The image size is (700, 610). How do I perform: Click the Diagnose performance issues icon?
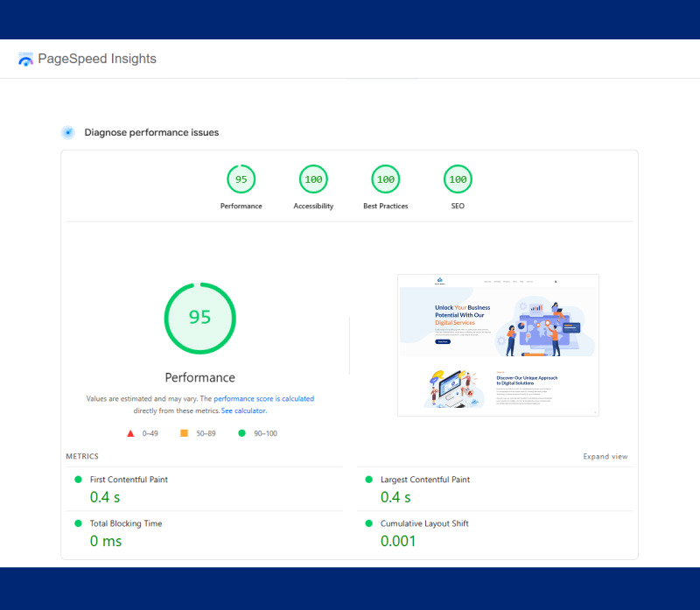pyautogui.click(x=67, y=133)
